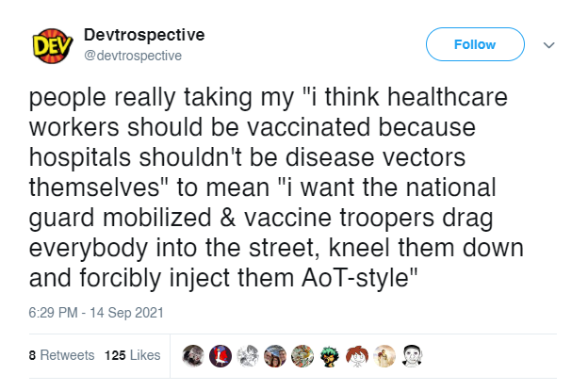Open the pale beige painting avatar

384,356
